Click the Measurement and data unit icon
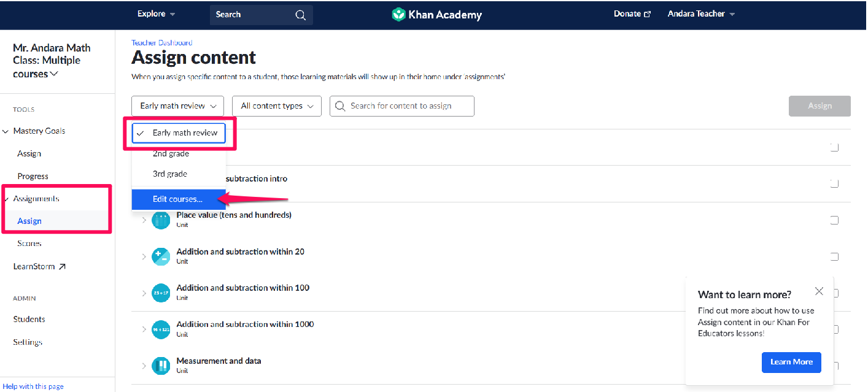Screen dimensions: 868x392 [161, 366]
